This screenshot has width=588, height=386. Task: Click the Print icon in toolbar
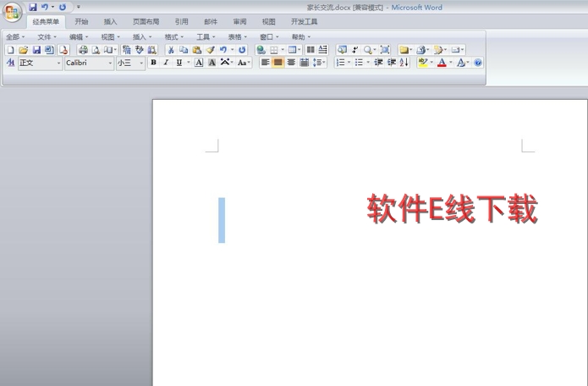point(83,50)
